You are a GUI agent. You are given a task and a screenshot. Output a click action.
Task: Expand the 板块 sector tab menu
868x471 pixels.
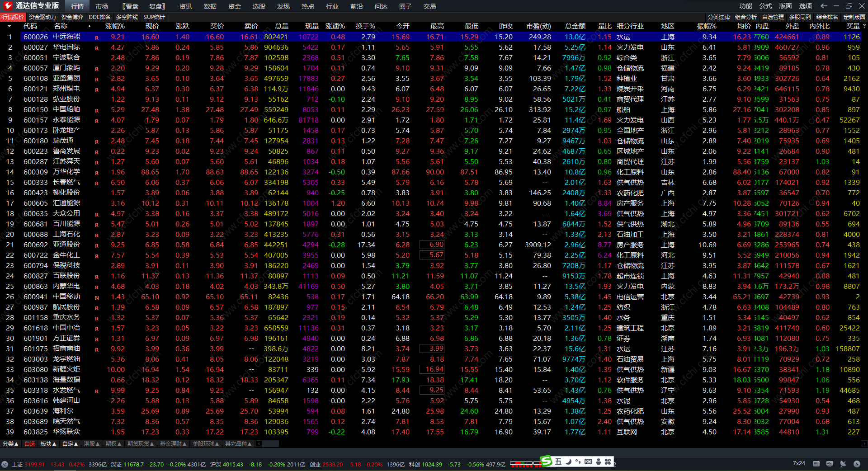(x=48, y=444)
